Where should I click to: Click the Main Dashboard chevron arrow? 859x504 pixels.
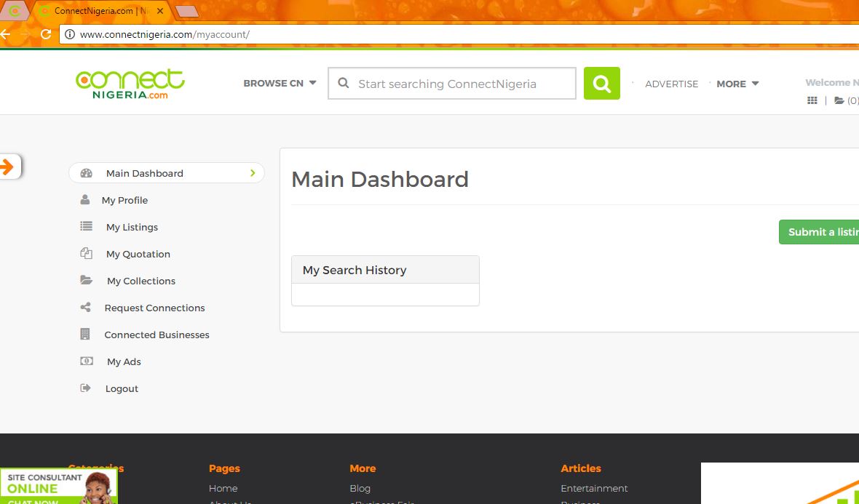(253, 173)
